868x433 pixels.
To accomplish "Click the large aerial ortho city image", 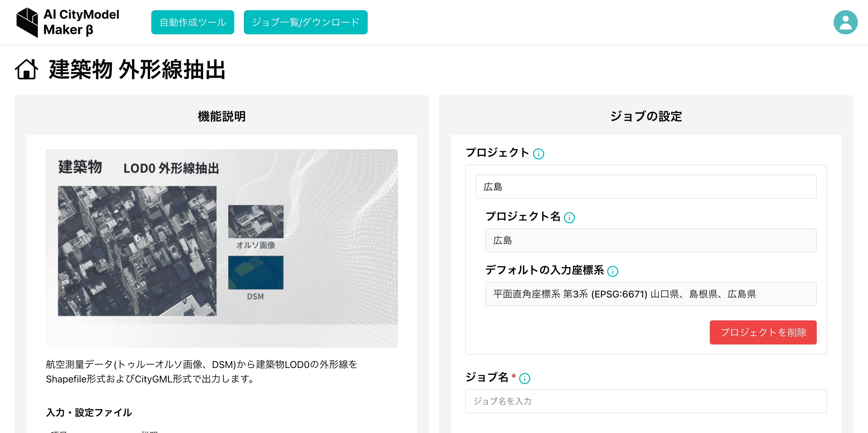I will (137, 251).
